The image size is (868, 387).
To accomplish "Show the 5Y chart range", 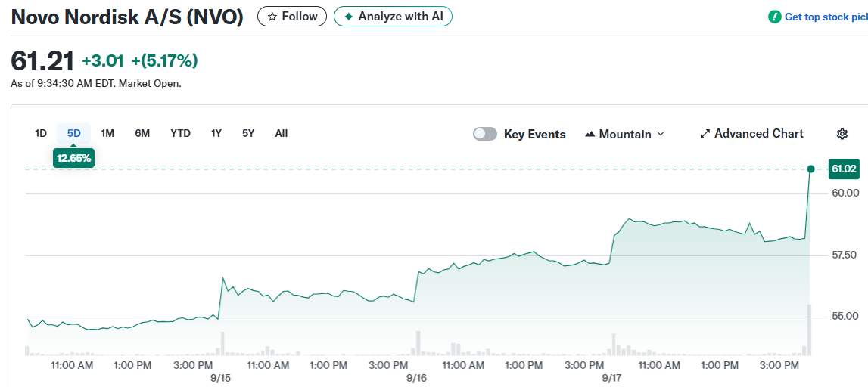I will [x=248, y=133].
